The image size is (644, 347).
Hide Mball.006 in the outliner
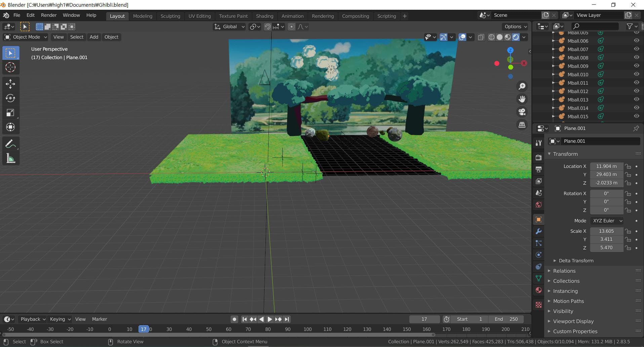(x=636, y=41)
